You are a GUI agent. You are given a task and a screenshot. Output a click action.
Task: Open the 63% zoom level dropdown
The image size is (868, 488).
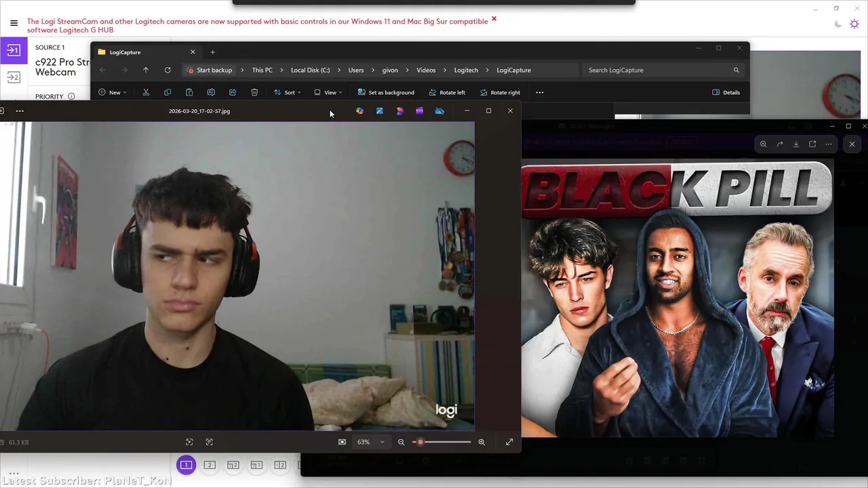(371, 442)
